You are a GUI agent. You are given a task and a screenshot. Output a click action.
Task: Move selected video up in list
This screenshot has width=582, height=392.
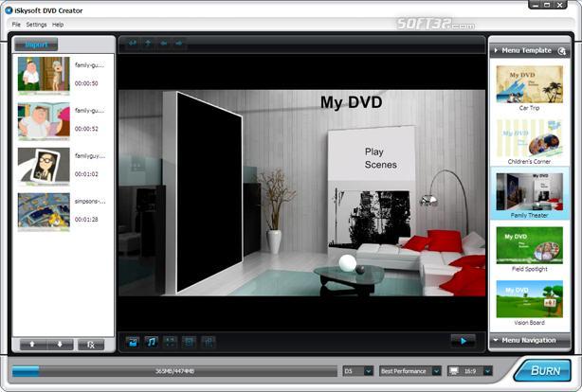coord(32,345)
